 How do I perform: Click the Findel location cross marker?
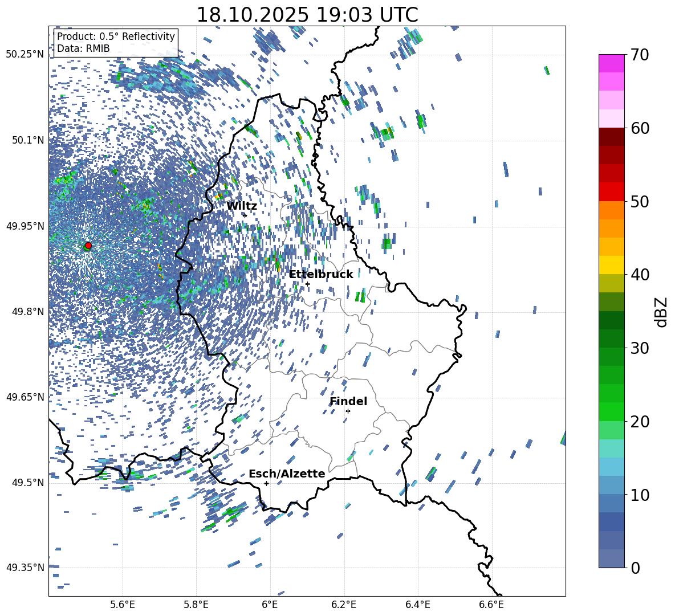tap(348, 411)
